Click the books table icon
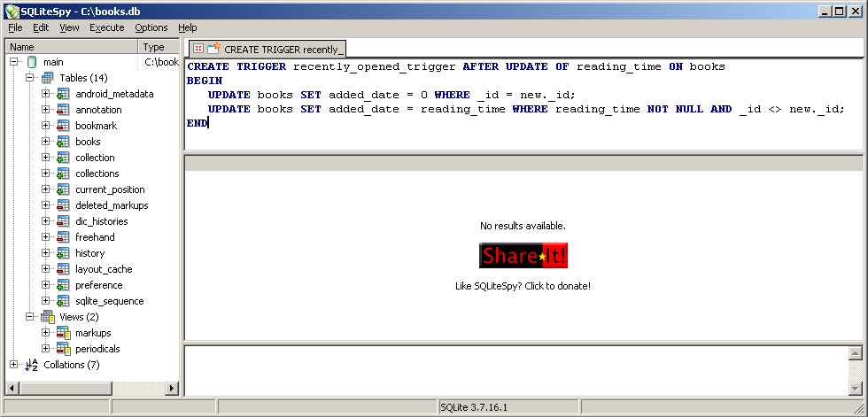Viewport: 868px width, 417px height. [63, 143]
